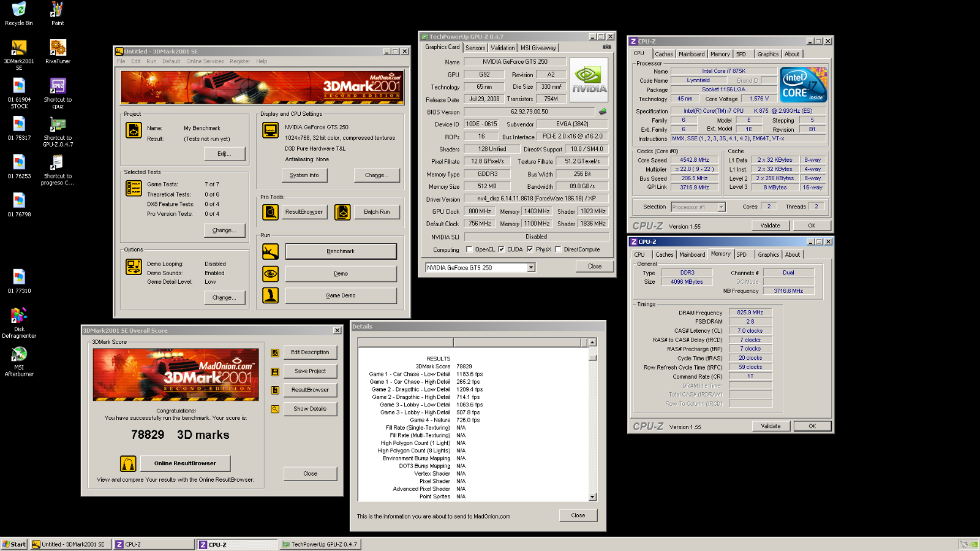Image resolution: width=980 pixels, height=551 pixels.
Task: Open the File menu in 3DMark2001
Action: 121,61
